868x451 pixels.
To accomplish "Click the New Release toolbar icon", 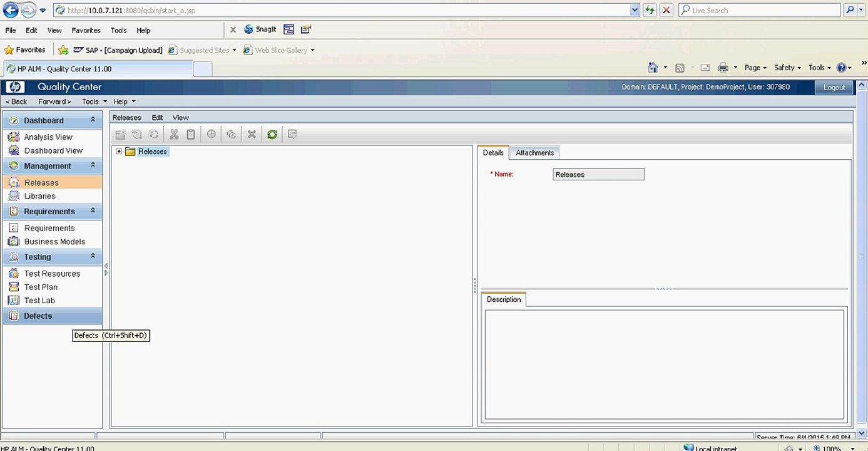I will click(137, 135).
